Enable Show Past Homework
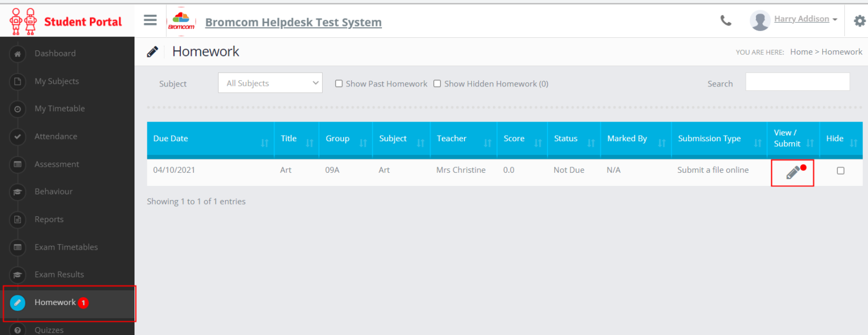 pos(338,83)
